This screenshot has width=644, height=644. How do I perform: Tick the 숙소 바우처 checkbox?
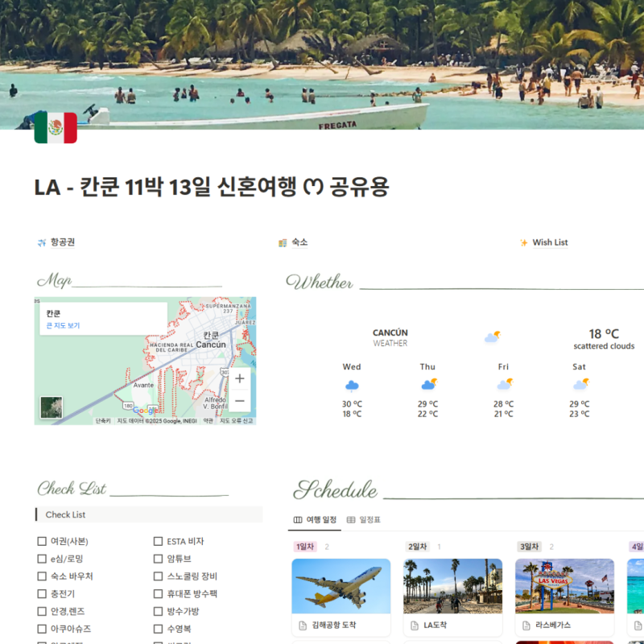coord(42,576)
